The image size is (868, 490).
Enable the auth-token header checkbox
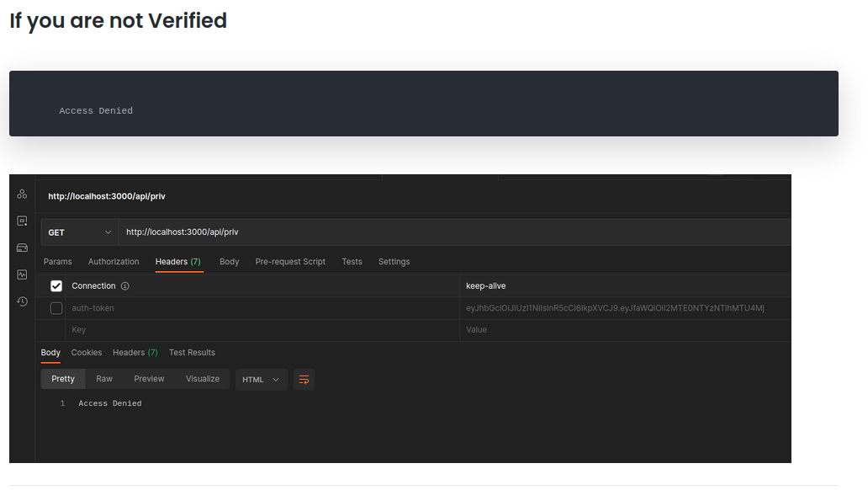coord(56,307)
